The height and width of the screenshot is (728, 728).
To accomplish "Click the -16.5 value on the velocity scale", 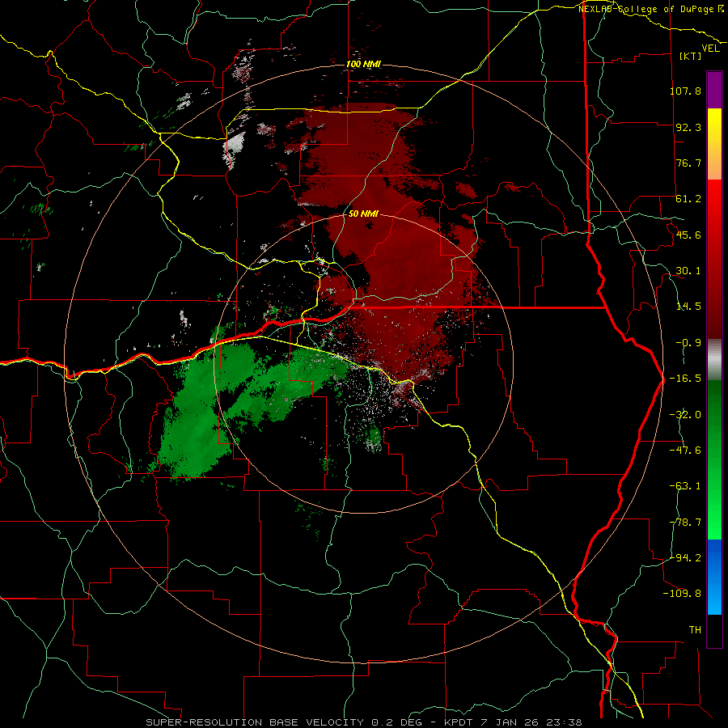I will click(x=685, y=379).
